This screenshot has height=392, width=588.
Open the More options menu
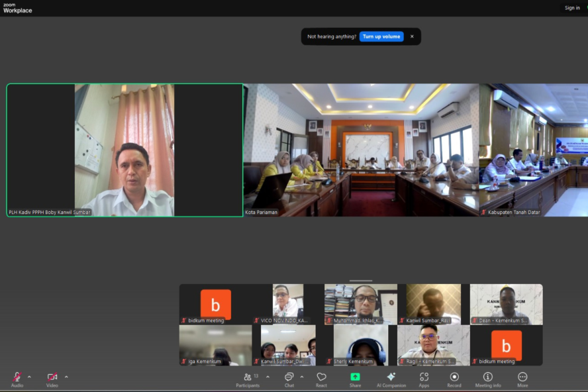click(522, 378)
